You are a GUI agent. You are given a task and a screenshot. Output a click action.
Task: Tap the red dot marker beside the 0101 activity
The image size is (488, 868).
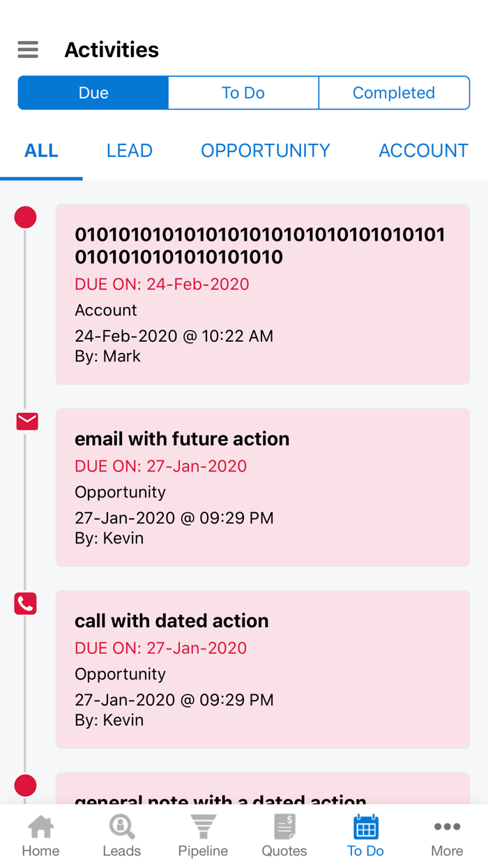pyautogui.click(x=26, y=217)
